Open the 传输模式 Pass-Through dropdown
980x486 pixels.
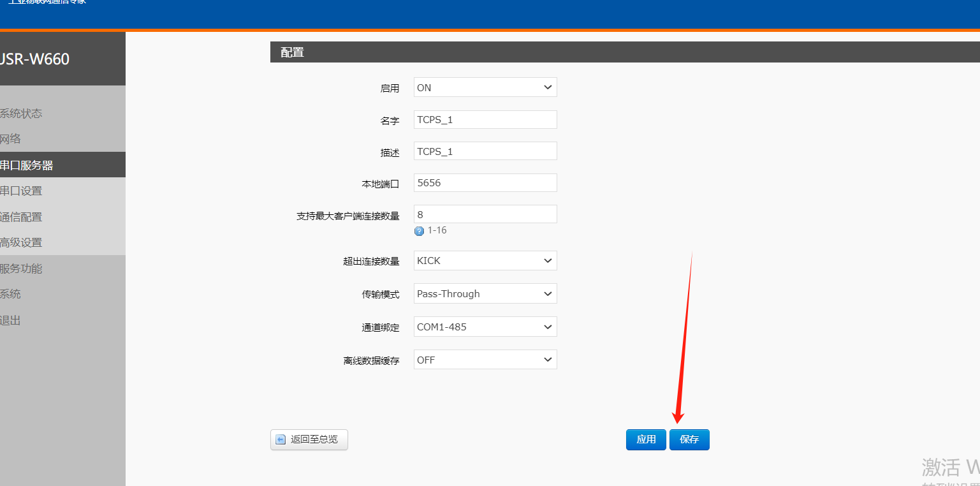(x=485, y=294)
